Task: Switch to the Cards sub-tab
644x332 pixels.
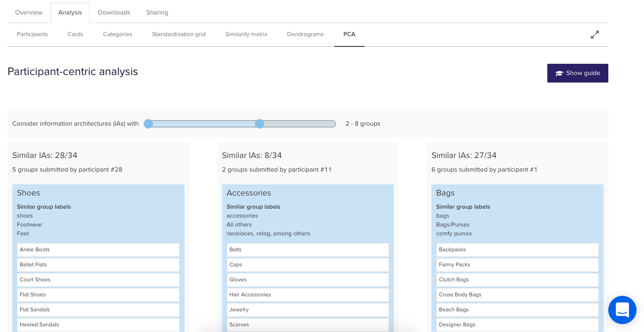Action: point(75,34)
